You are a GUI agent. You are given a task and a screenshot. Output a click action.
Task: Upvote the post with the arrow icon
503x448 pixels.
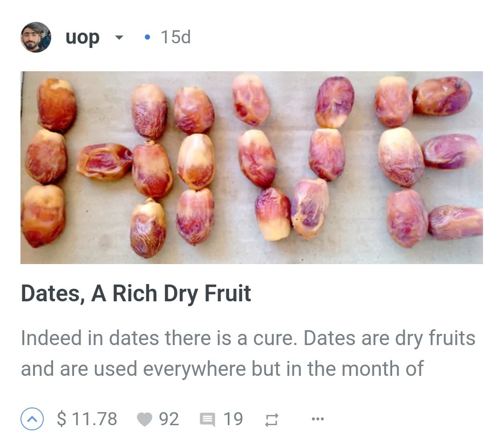tap(32, 419)
